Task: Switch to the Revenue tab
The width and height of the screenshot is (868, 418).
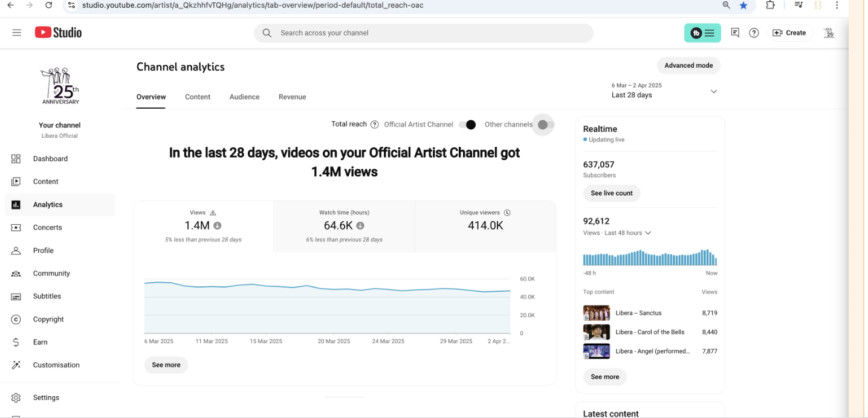Action: coord(292,97)
